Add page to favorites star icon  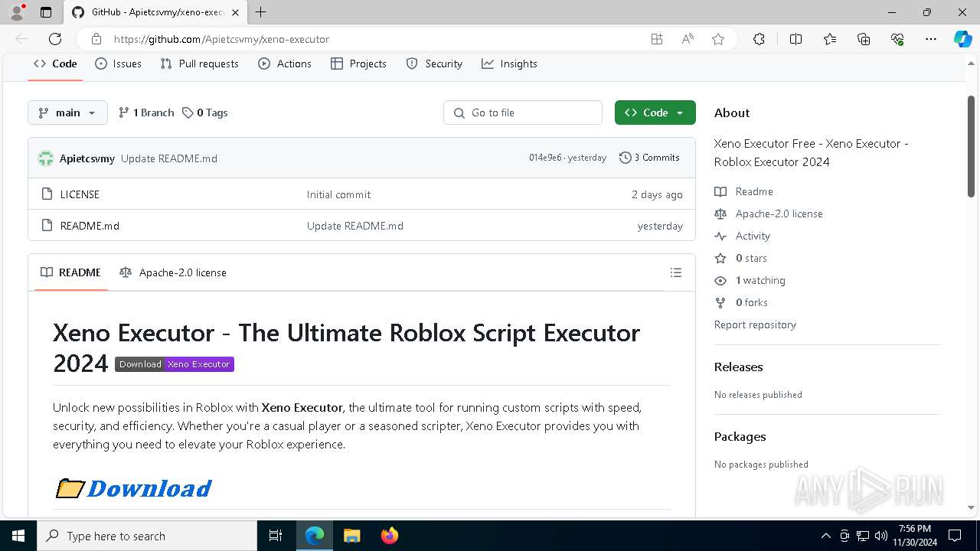point(717,39)
